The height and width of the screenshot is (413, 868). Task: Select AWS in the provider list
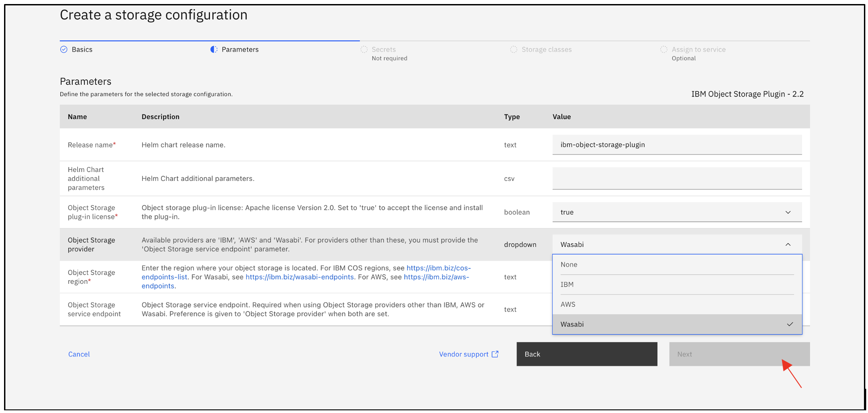(677, 304)
